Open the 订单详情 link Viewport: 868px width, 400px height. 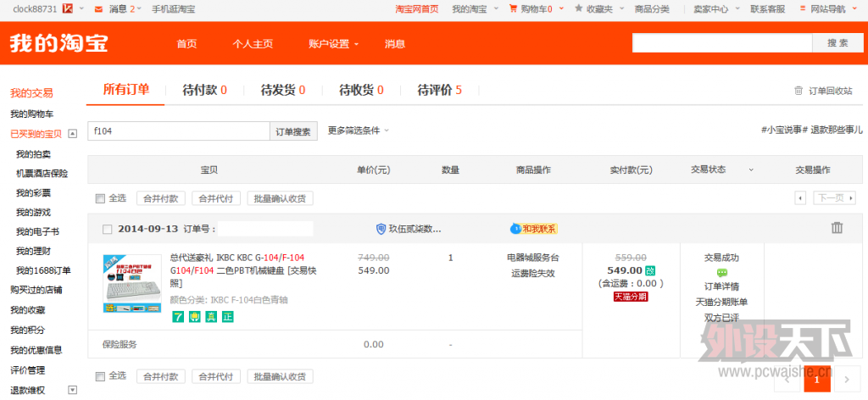coord(721,286)
